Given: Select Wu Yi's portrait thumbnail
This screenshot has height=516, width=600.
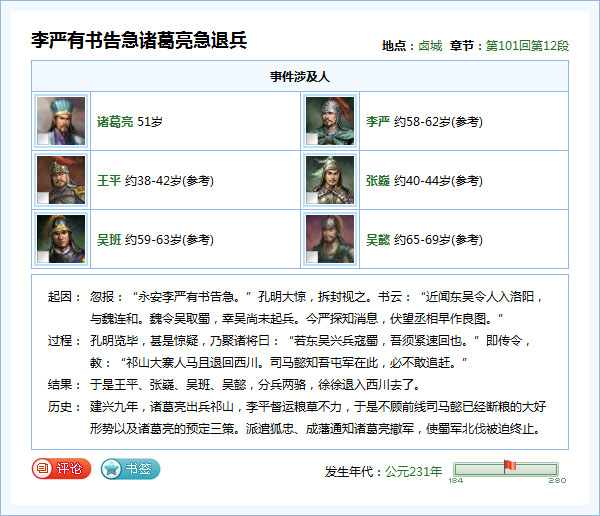Looking at the screenshot, I should point(330,240).
